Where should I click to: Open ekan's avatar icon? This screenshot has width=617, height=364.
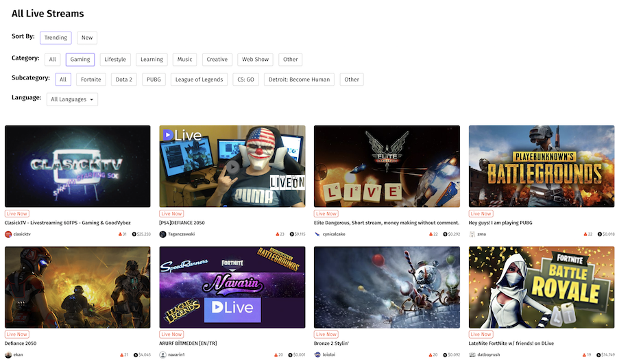(8, 355)
